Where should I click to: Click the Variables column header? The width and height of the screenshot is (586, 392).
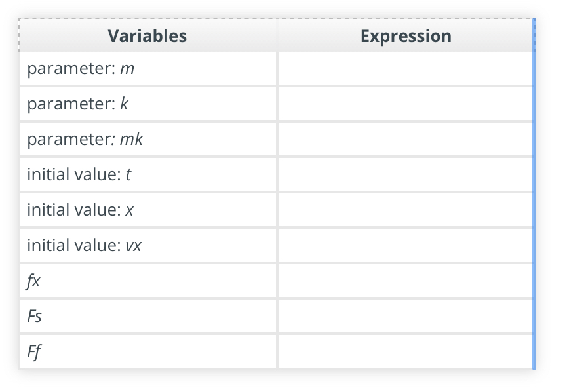click(x=147, y=36)
